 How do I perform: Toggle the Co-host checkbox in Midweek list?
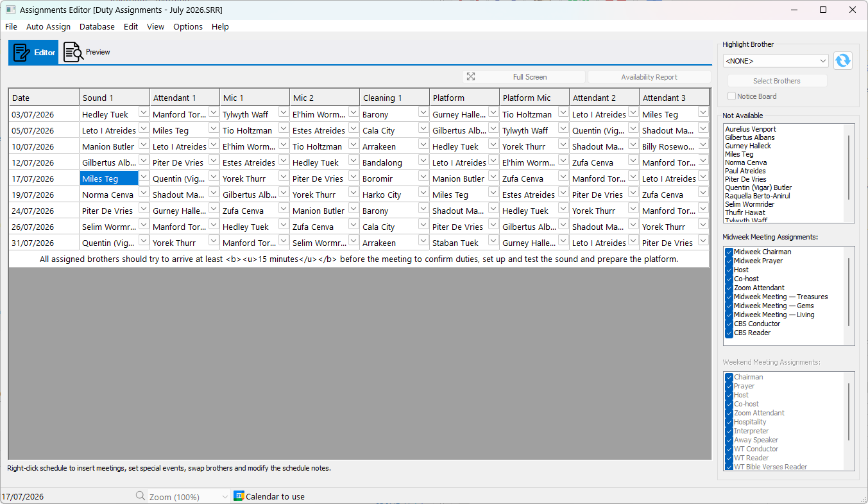click(x=729, y=279)
